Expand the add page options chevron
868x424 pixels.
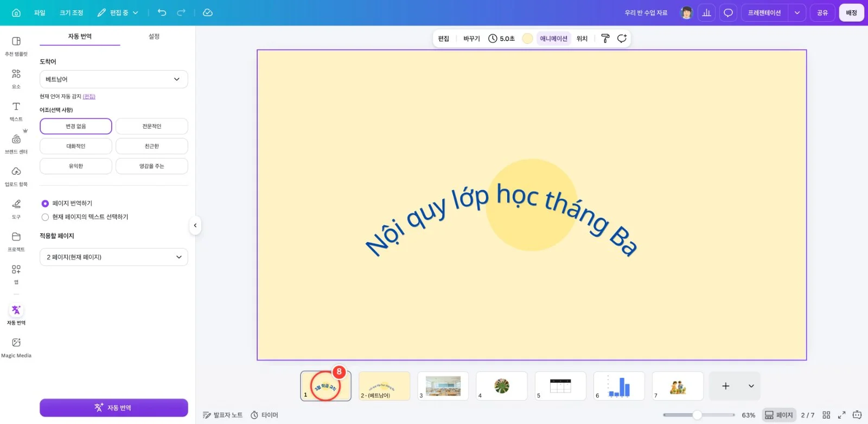(751, 386)
